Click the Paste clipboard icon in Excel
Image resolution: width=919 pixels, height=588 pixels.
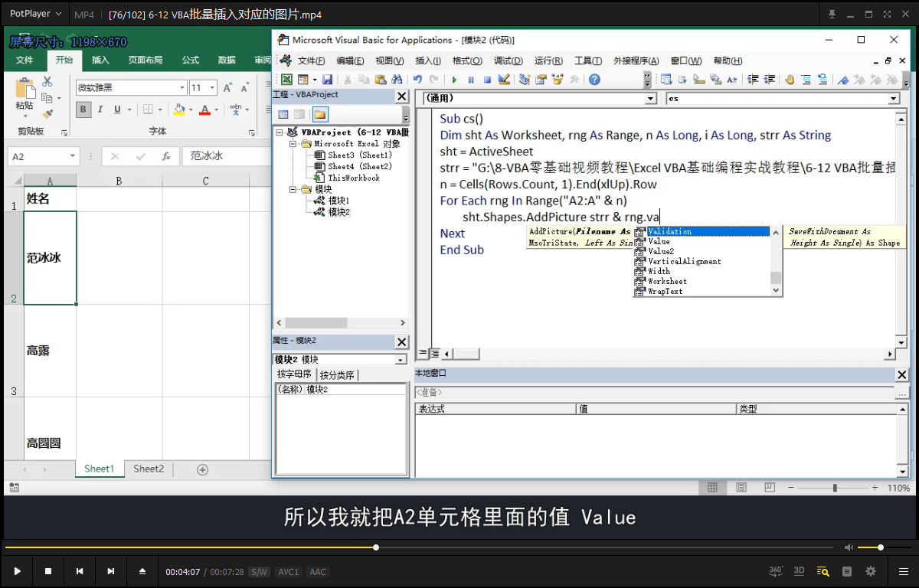(25, 87)
